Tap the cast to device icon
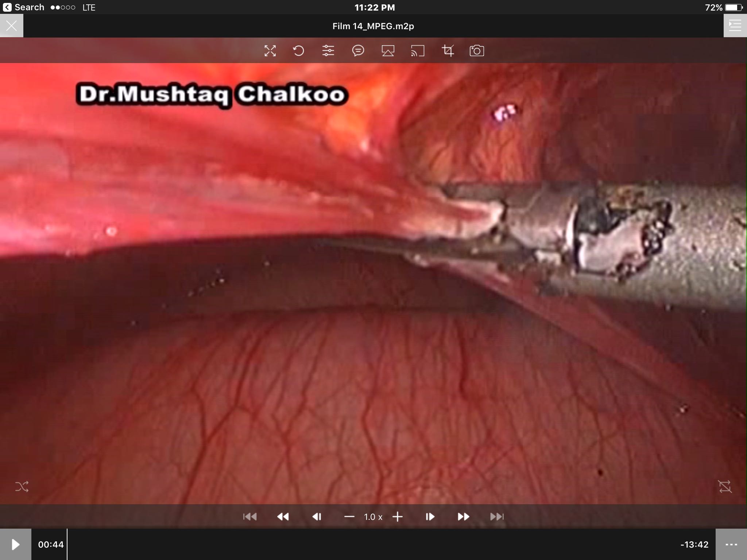Screen dimensions: 747x560 click(x=418, y=51)
